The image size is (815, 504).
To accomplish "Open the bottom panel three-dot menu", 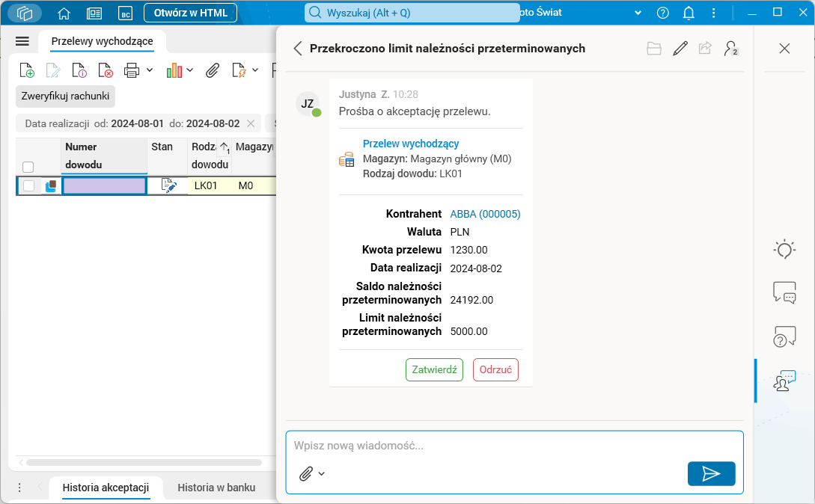I will coord(19,488).
